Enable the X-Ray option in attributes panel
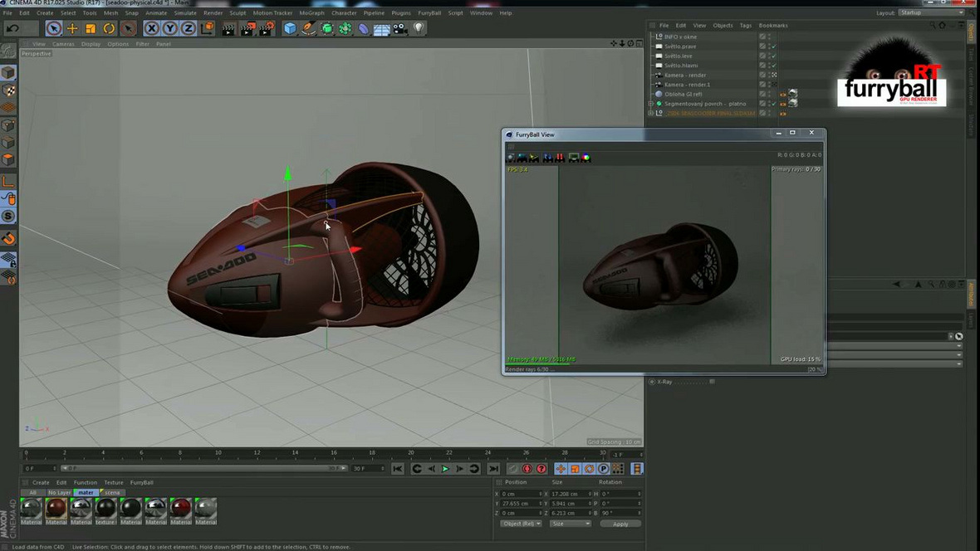The width and height of the screenshot is (980, 551). (712, 382)
